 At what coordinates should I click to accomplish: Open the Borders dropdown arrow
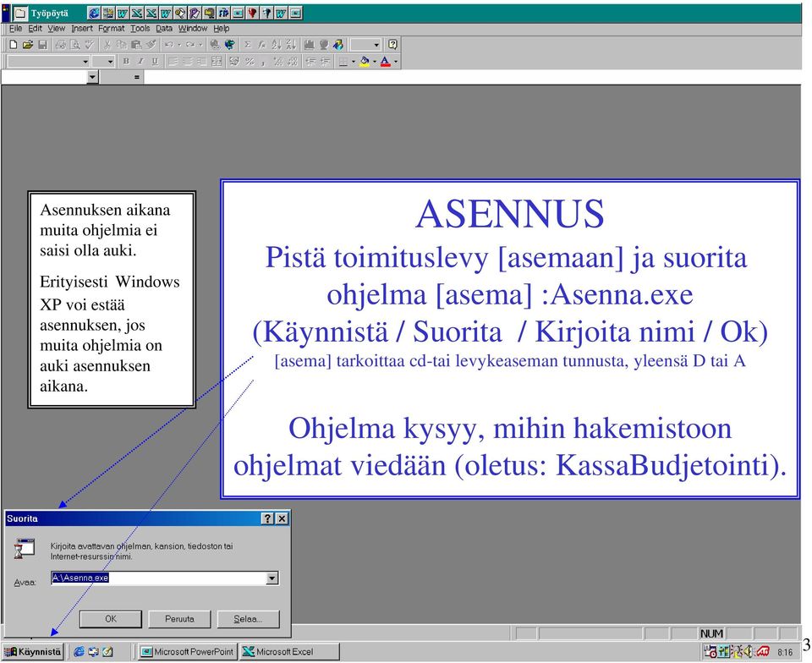click(354, 62)
